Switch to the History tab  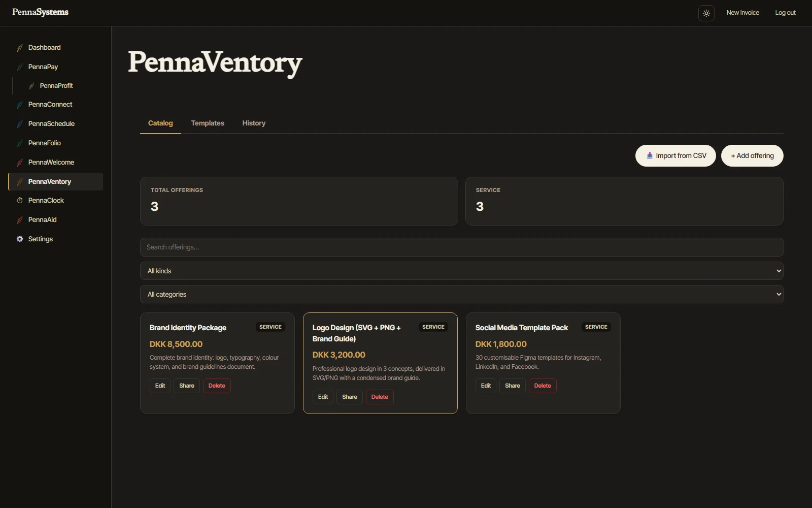pos(254,123)
